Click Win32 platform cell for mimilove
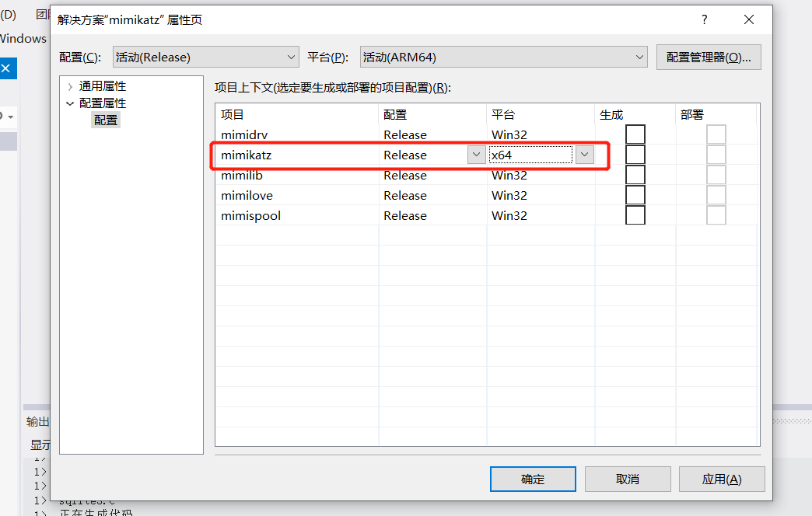 [541, 195]
